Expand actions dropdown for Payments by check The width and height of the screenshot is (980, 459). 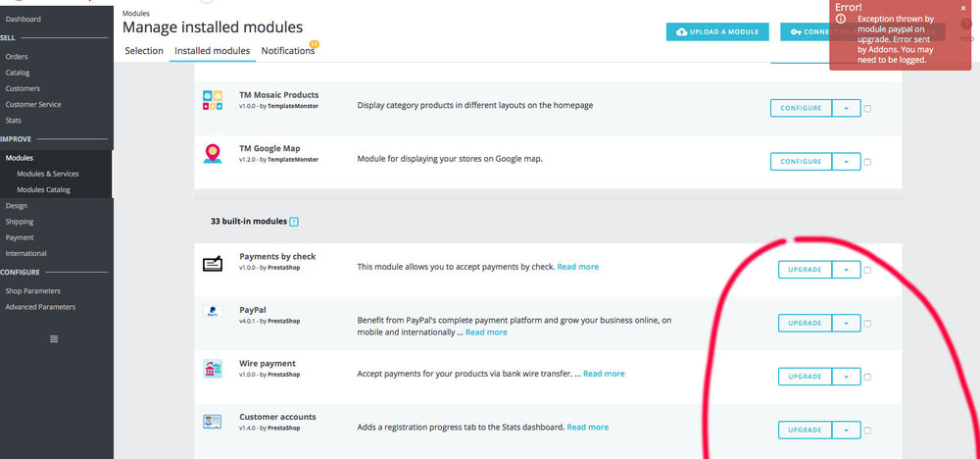[847, 270]
